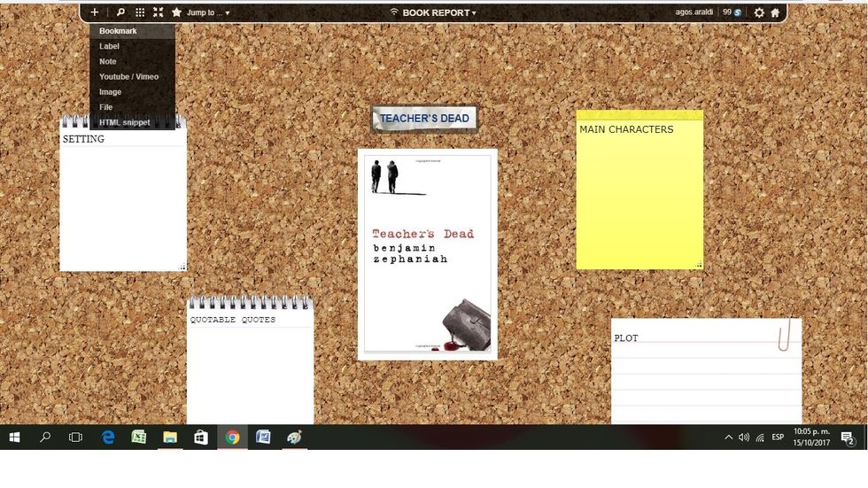Open settings gear icon

[x=759, y=12]
